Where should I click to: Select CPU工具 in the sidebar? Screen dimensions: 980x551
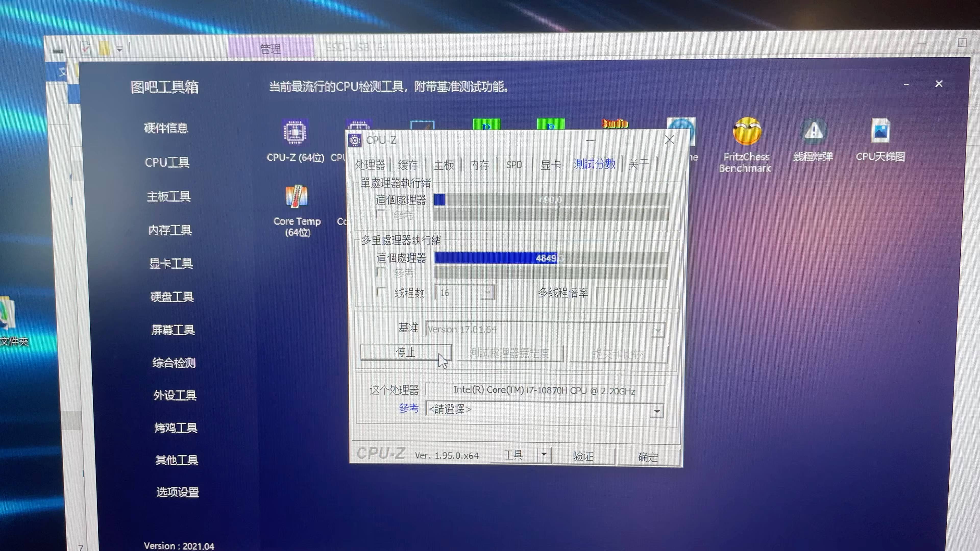(x=167, y=162)
